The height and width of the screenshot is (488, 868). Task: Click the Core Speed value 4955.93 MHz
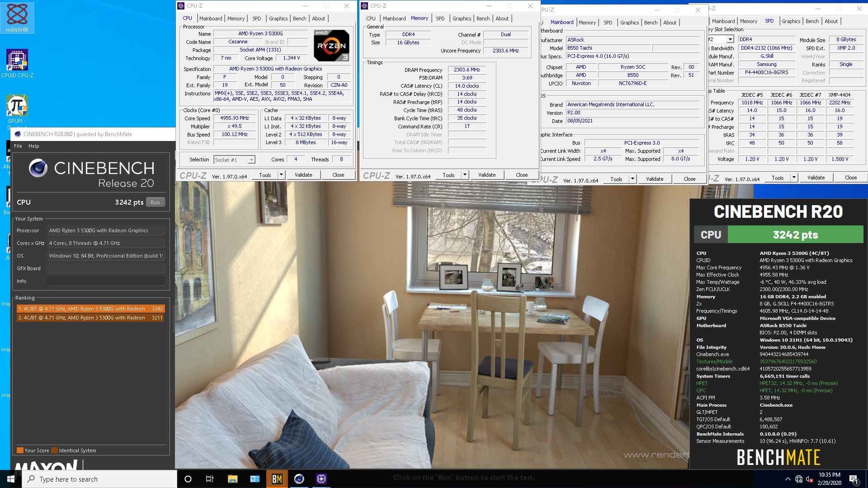click(x=235, y=118)
